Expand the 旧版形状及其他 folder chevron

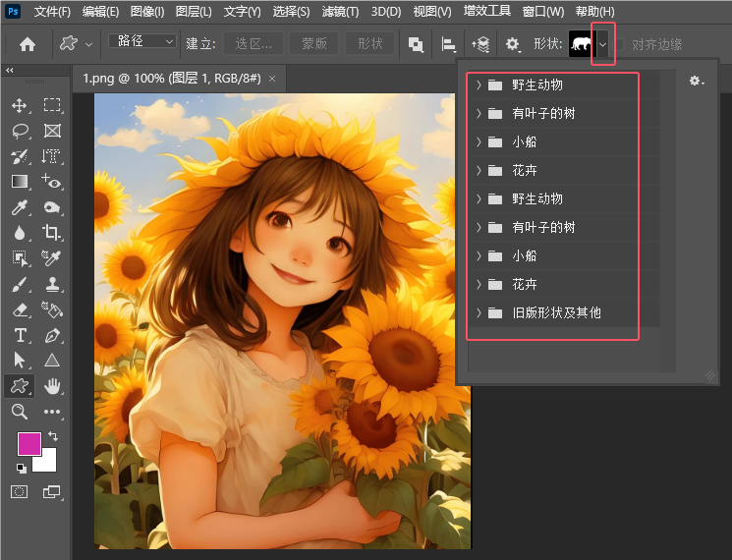click(479, 312)
